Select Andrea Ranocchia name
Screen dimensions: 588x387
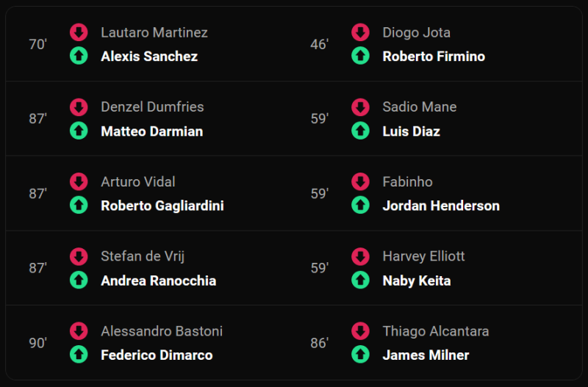(158, 281)
